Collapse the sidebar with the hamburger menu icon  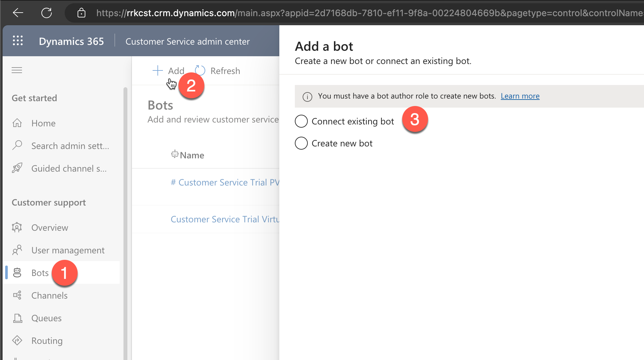point(17,70)
